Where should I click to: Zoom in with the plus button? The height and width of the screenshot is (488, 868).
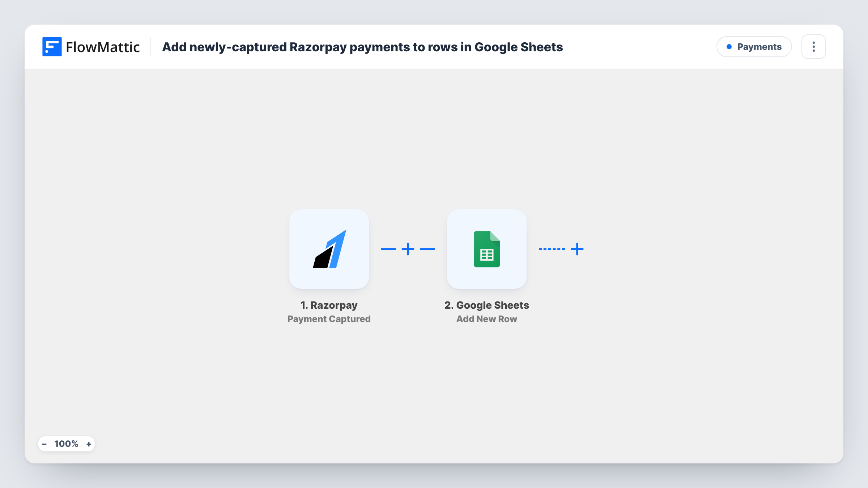(x=89, y=444)
